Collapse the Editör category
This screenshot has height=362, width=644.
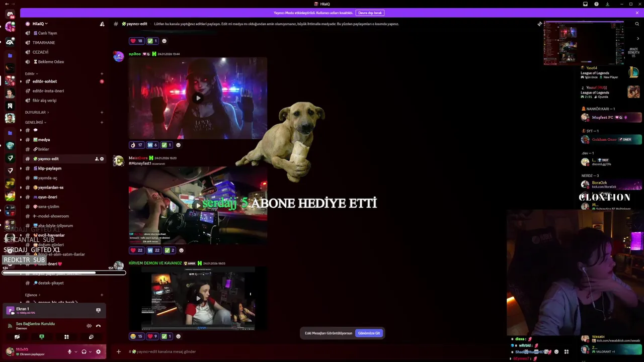coord(32,74)
